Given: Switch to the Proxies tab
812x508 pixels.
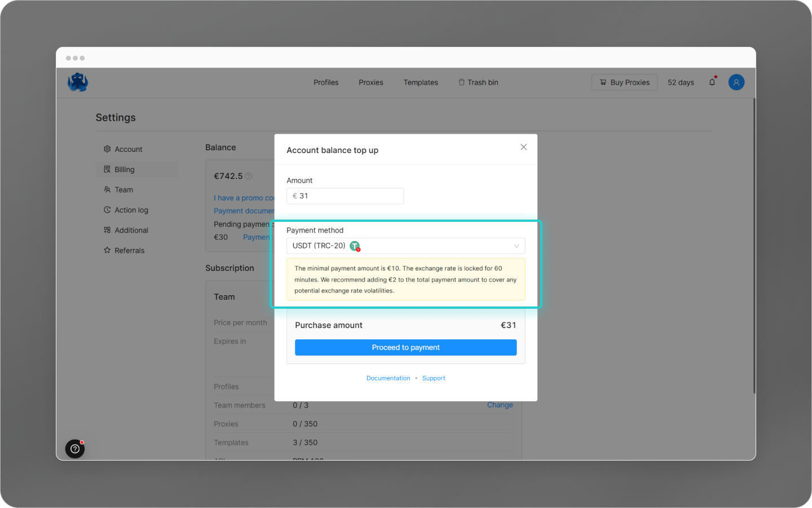Looking at the screenshot, I should (x=370, y=82).
